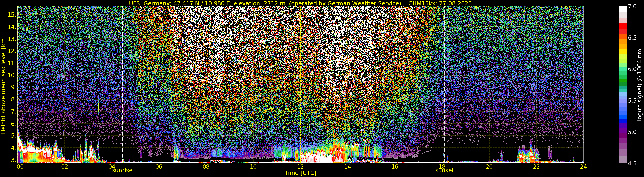Click the "24" time tick label

pos(583,166)
